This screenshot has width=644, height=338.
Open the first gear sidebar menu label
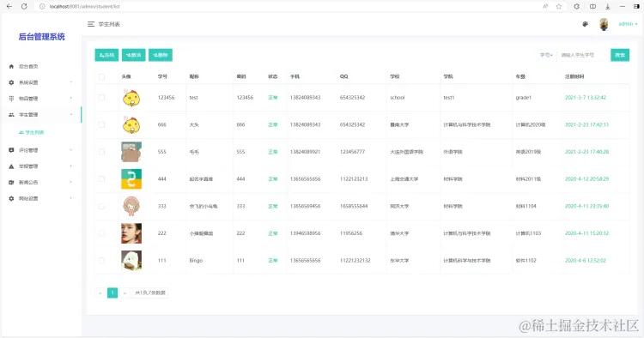(x=28, y=82)
